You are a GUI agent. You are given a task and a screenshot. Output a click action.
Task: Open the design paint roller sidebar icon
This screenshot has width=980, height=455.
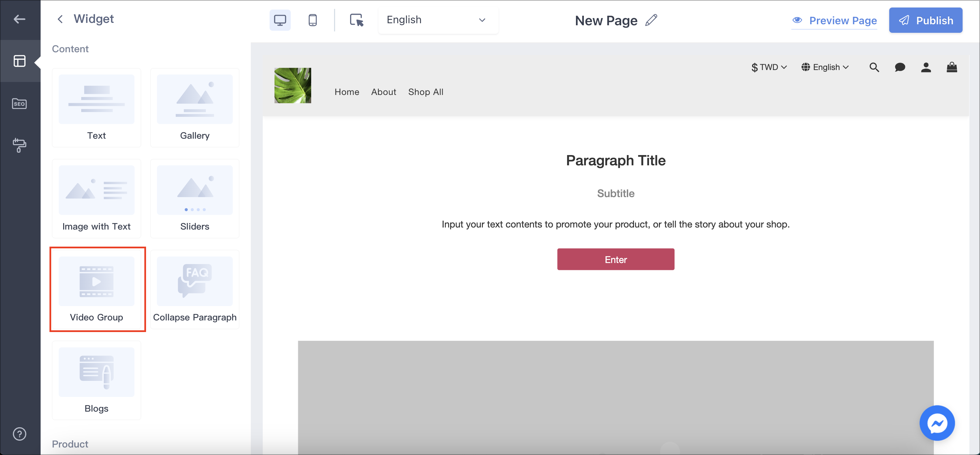(19, 145)
